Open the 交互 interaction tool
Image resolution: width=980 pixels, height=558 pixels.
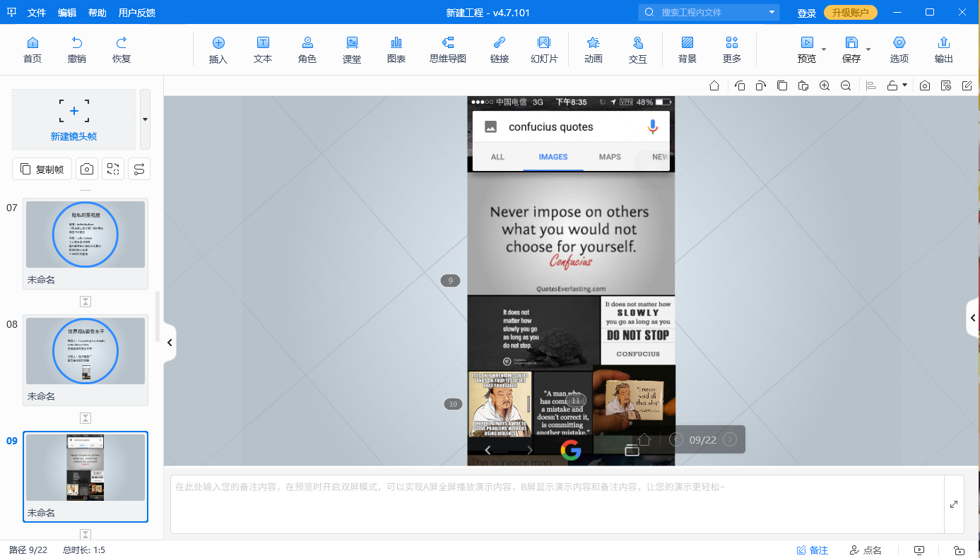[638, 49]
